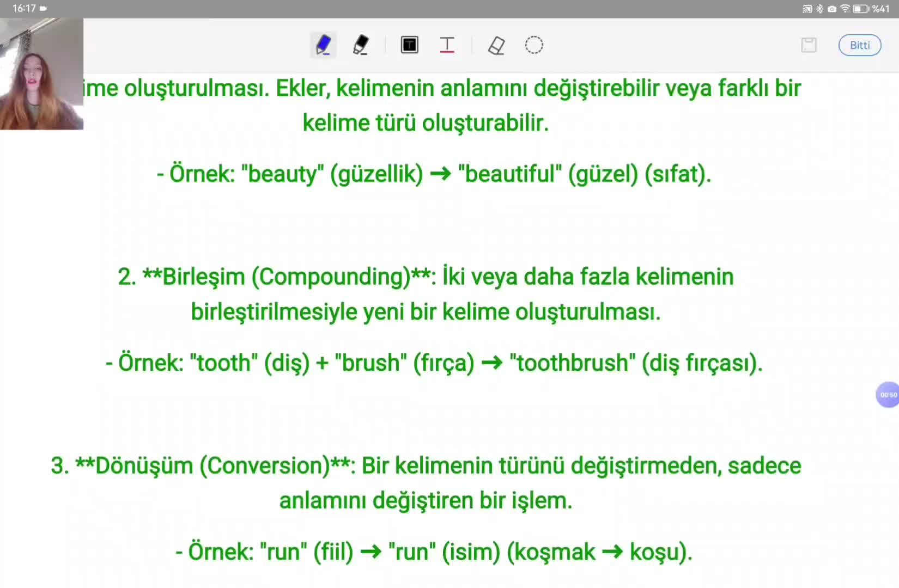Tap the line "anlamını değiştiren bir işlem."
The image size is (899, 588).
click(426, 500)
